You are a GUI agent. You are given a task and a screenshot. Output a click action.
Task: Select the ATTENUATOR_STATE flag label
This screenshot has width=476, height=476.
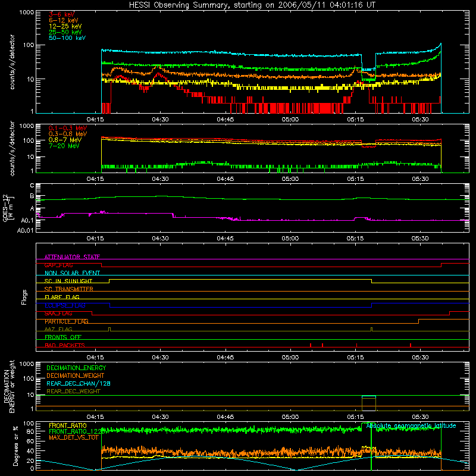coord(72,257)
